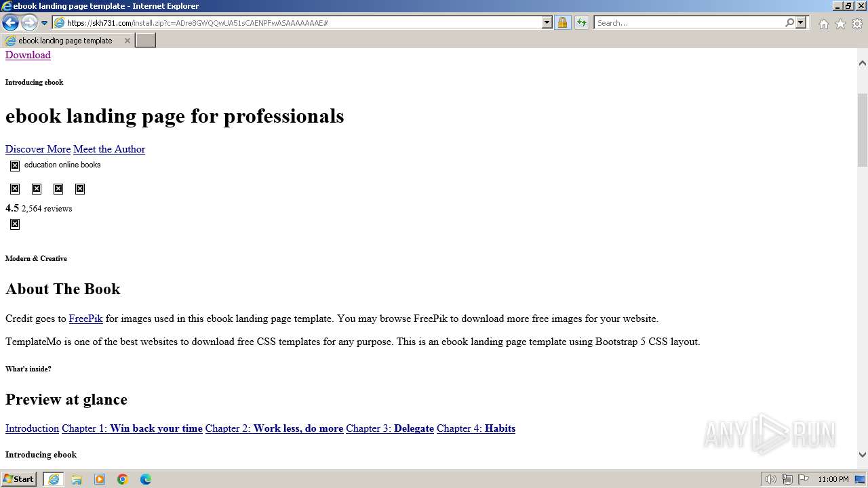Image resolution: width=868 pixels, height=488 pixels.
Task: Open Chapter 3: Delegate link
Action: click(x=390, y=428)
